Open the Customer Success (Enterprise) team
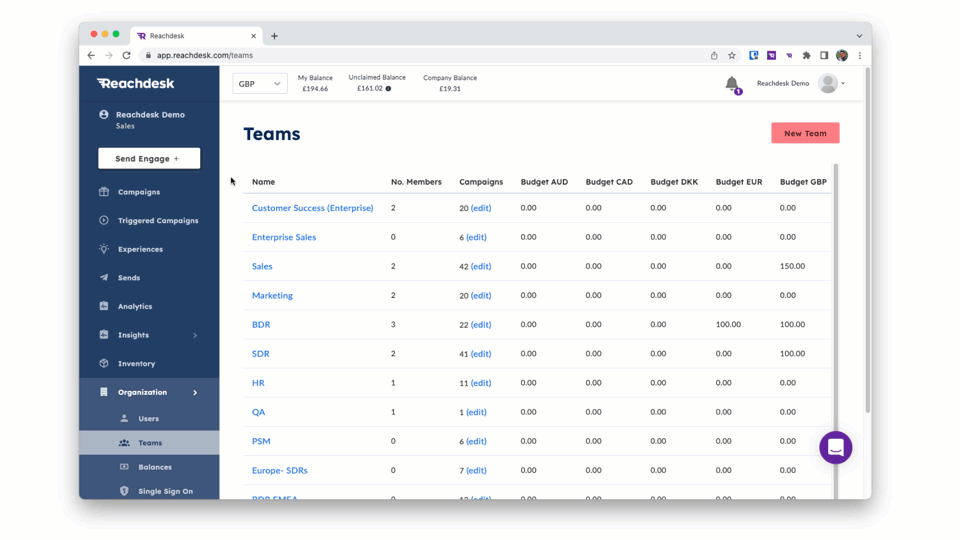The height and width of the screenshot is (540, 960). pos(312,208)
